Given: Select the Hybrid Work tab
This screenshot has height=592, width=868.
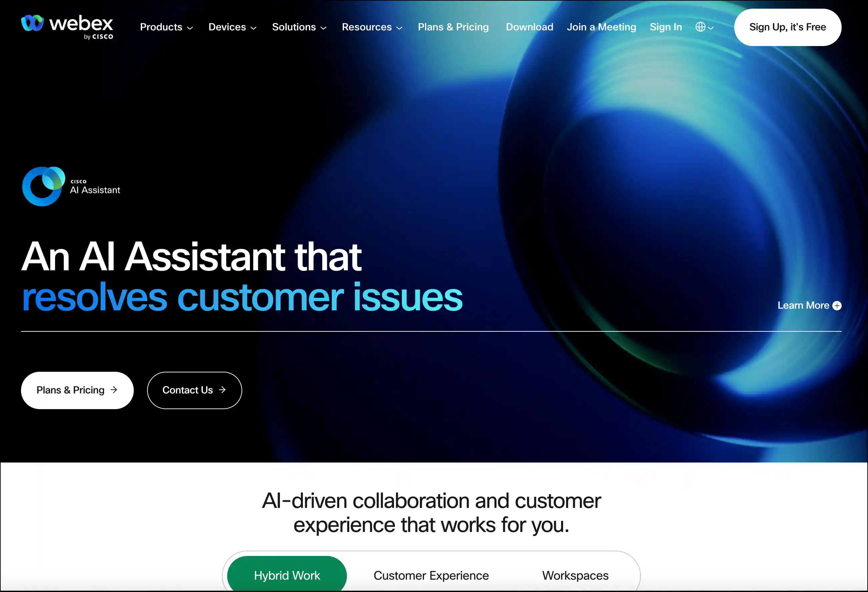Looking at the screenshot, I should (287, 575).
